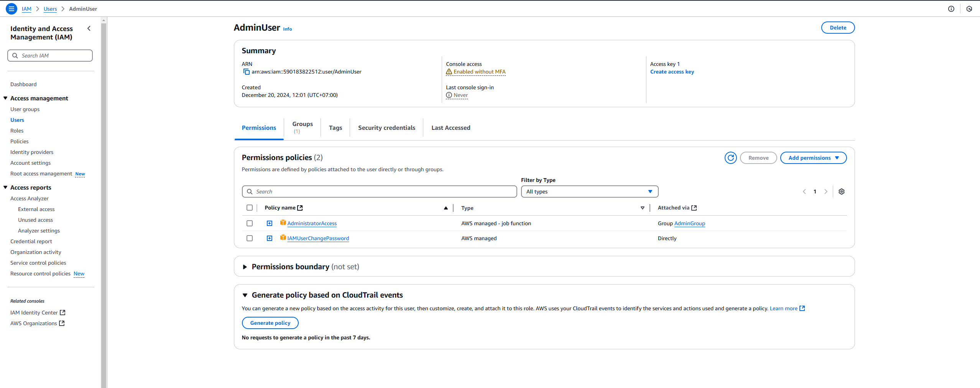
Task: Click the Learn more external link icon
Action: (802, 308)
